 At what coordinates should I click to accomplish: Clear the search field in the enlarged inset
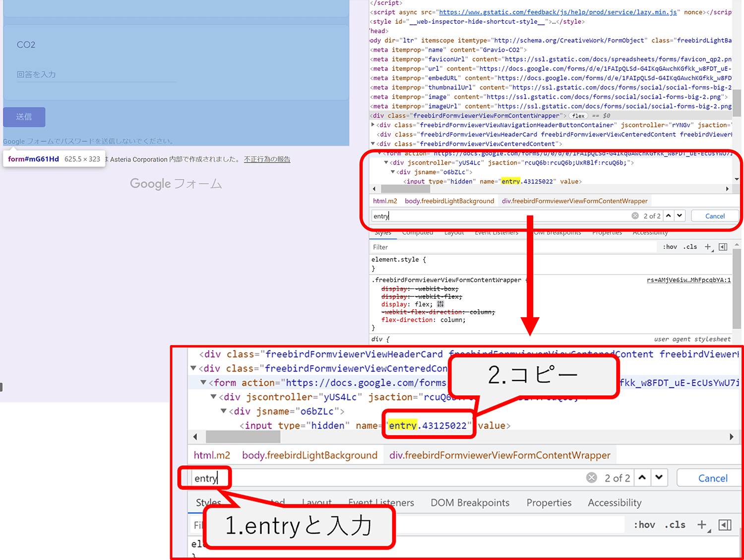pyautogui.click(x=592, y=478)
